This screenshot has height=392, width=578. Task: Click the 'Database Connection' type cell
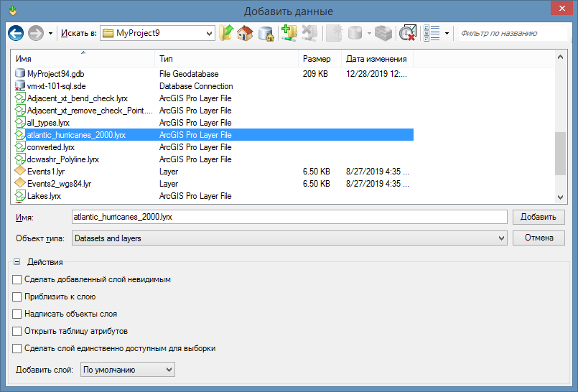tap(196, 86)
